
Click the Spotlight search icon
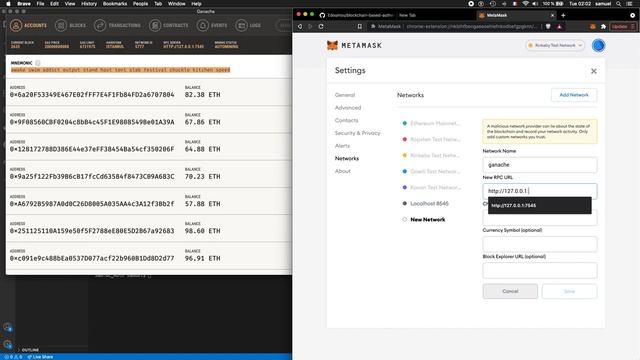pyautogui.click(x=619, y=4)
